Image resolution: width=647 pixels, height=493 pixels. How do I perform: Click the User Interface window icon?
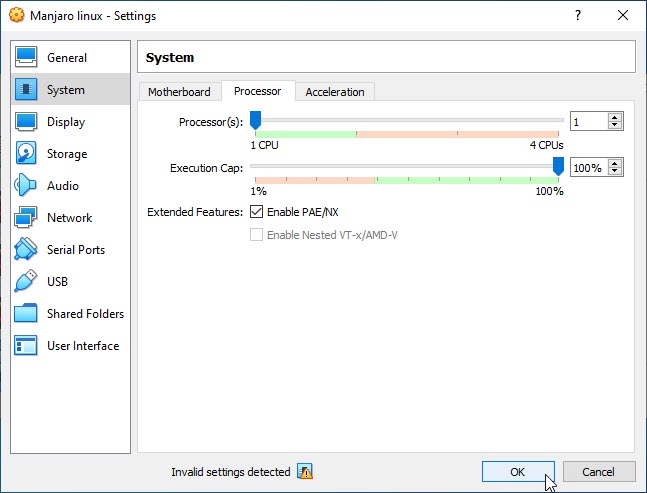tap(26, 345)
